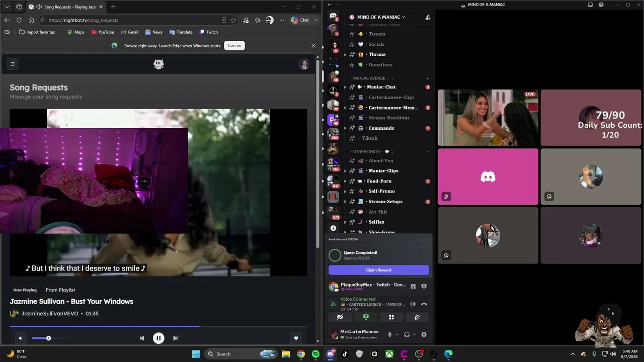Click the Nightbot logo icon
644x362 pixels.
[x=158, y=64]
